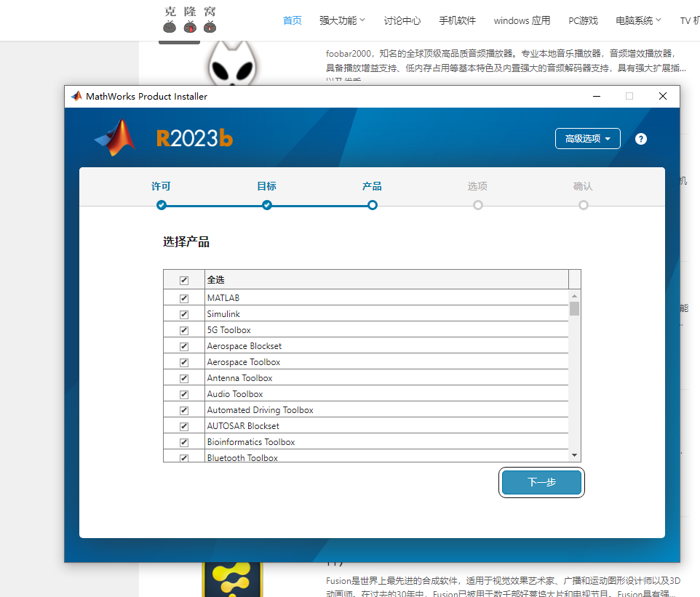Click the MathWorks title bar icon
700x597 pixels.
tap(77, 97)
